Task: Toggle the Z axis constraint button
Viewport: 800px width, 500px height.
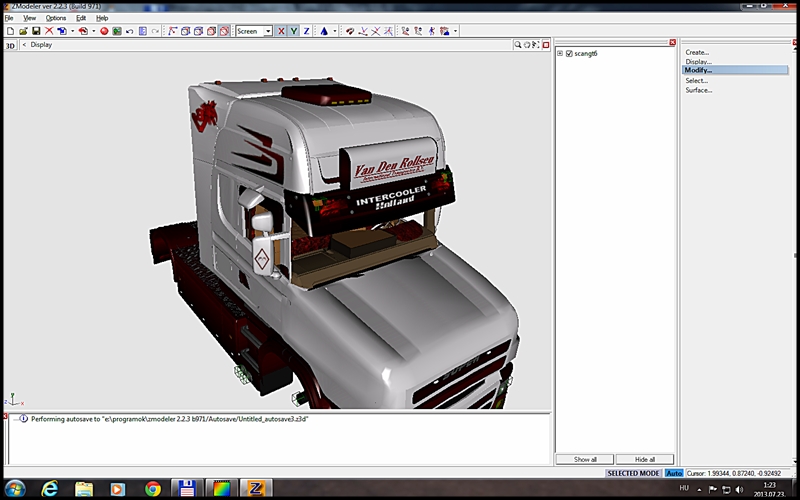Action: (x=306, y=31)
